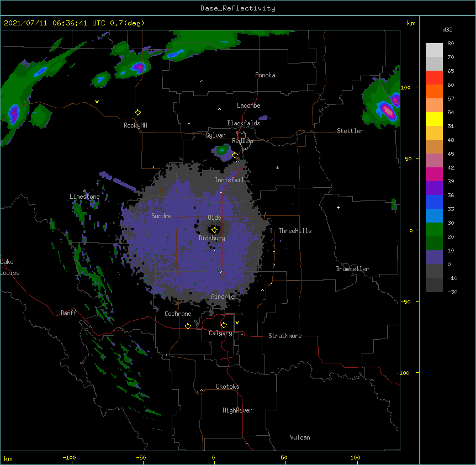Screen dimensions: 476x465
Task: Click the Drumheller town label
Action: tap(352, 269)
